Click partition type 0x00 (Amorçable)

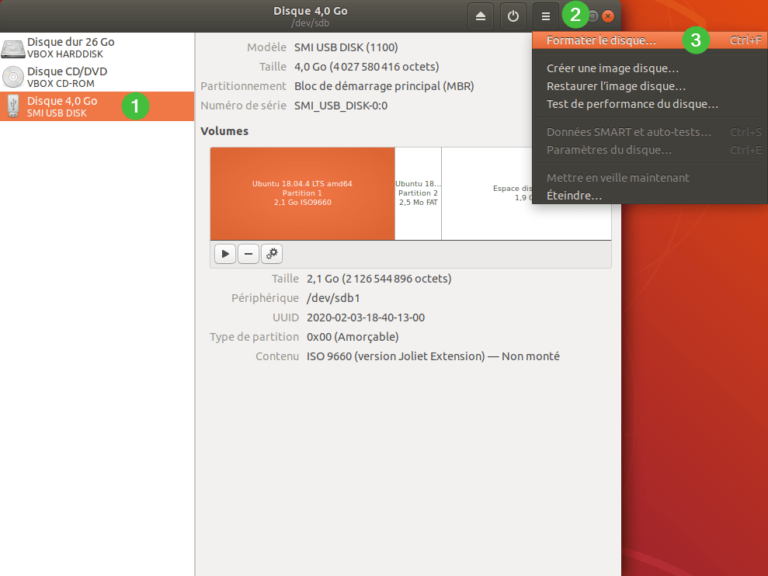(353, 337)
